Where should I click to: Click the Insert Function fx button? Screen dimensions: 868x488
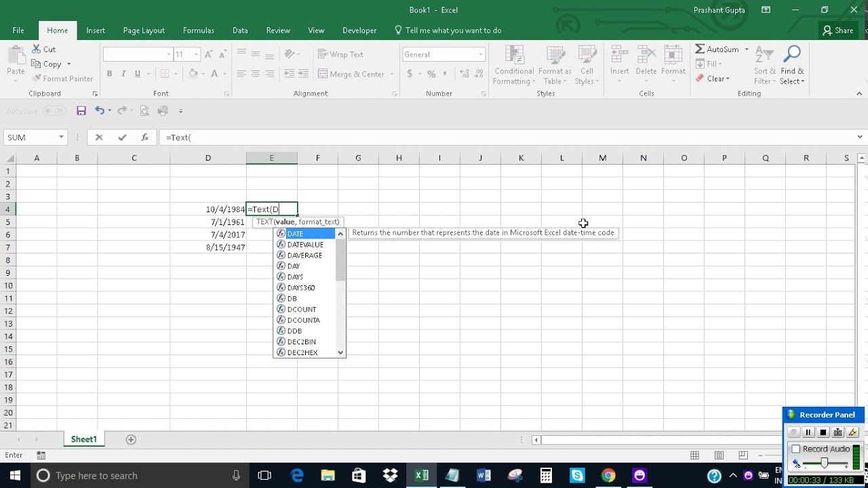[144, 137]
